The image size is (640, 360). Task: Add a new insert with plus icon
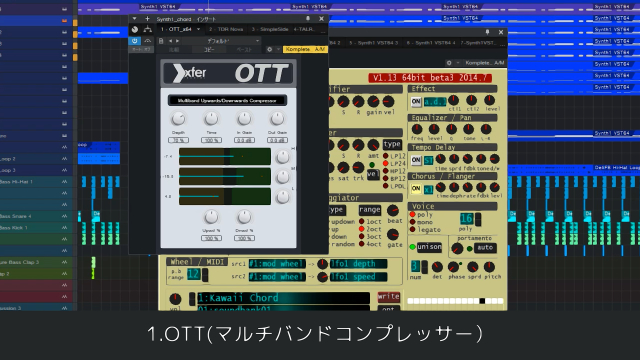pos(147,19)
